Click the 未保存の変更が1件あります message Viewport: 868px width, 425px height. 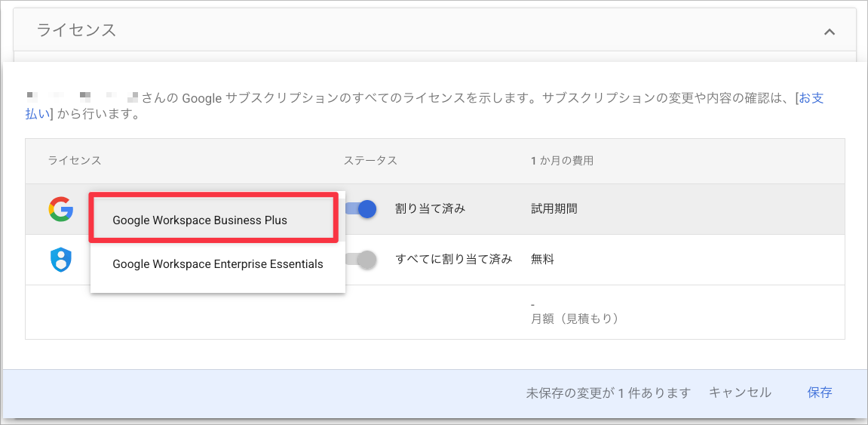click(609, 393)
